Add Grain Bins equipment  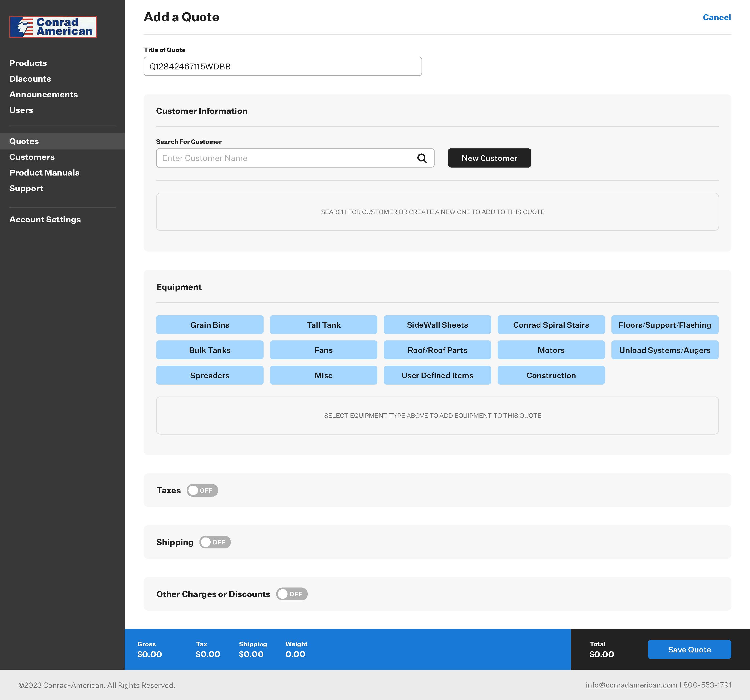pos(210,324)
